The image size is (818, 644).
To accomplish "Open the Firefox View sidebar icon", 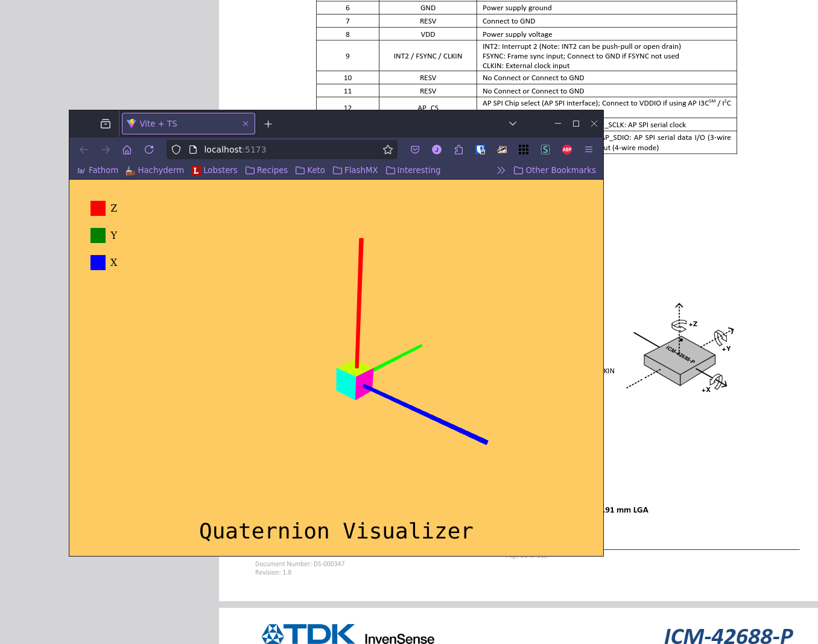I will 105,124.
